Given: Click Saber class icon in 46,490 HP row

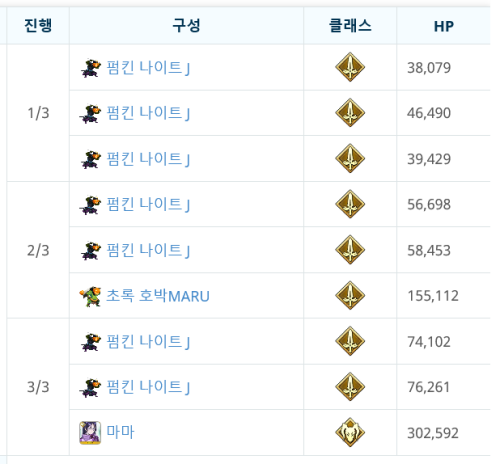Looking at the screenshot, I should point(350,113).
